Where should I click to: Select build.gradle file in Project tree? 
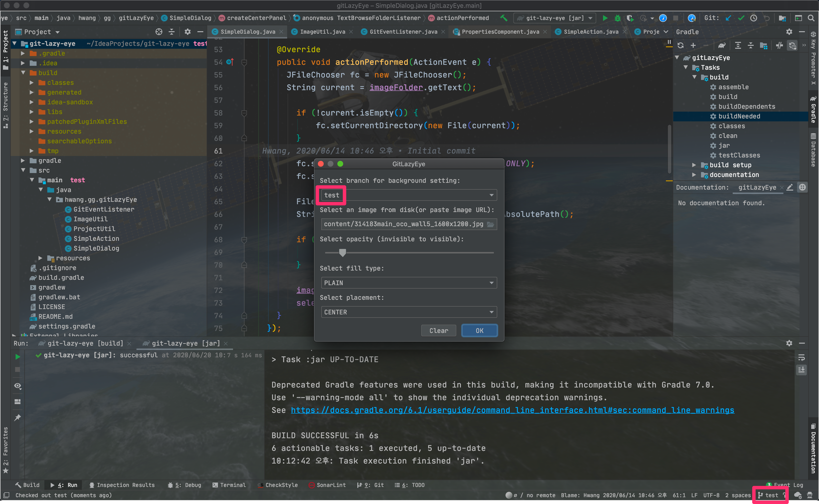pyautogui.click(x=61, y=278)
